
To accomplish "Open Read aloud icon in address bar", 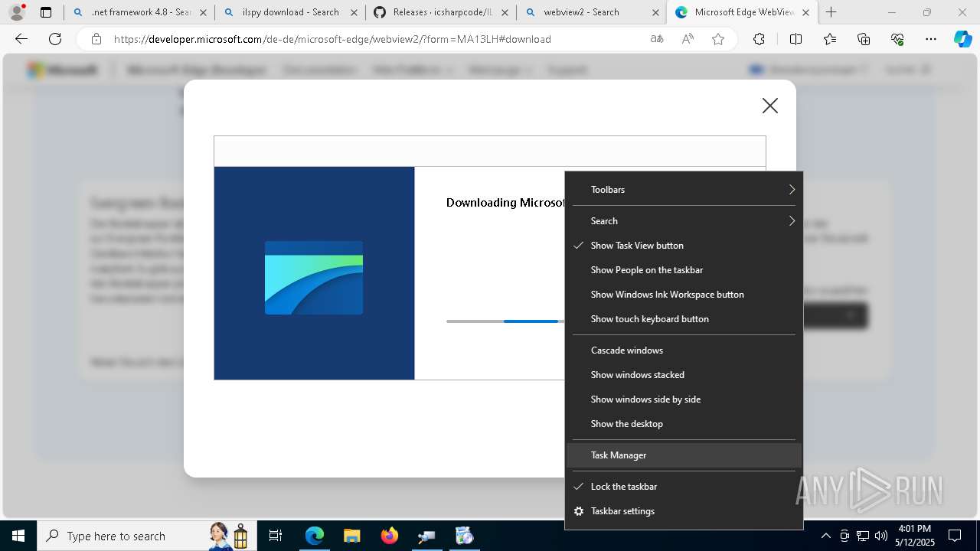I will 688,39.
